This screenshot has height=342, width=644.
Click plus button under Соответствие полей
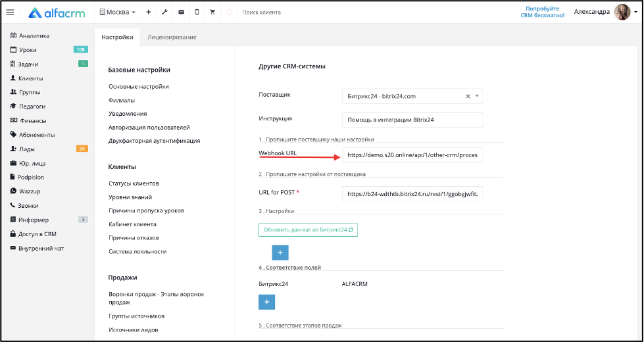click(x=266, y=302)
